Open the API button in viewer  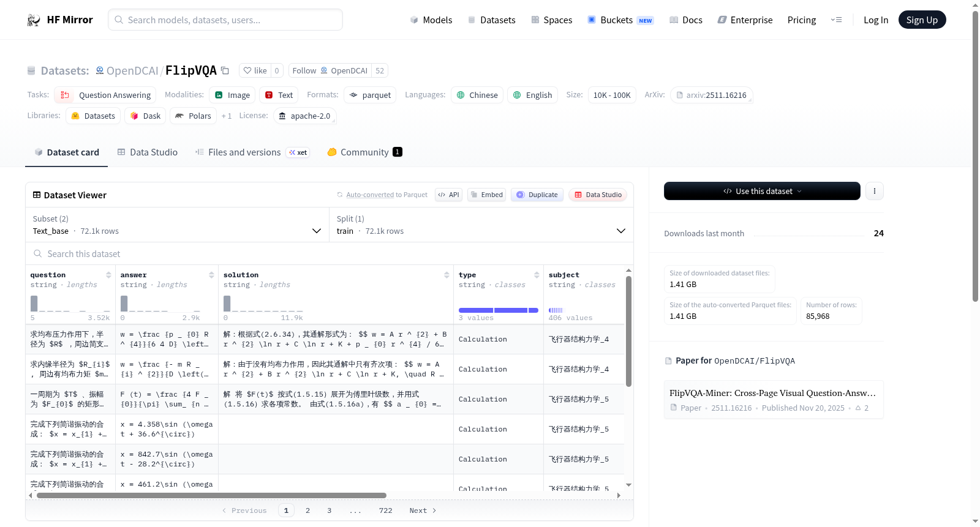pyautogui.click(x=448, y=195)
